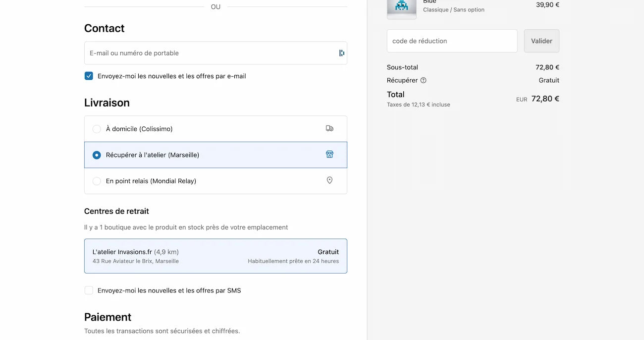Select the Récupérer à l'atelier radio button
This screenshot has width=644, height=340.
[97, 155]
